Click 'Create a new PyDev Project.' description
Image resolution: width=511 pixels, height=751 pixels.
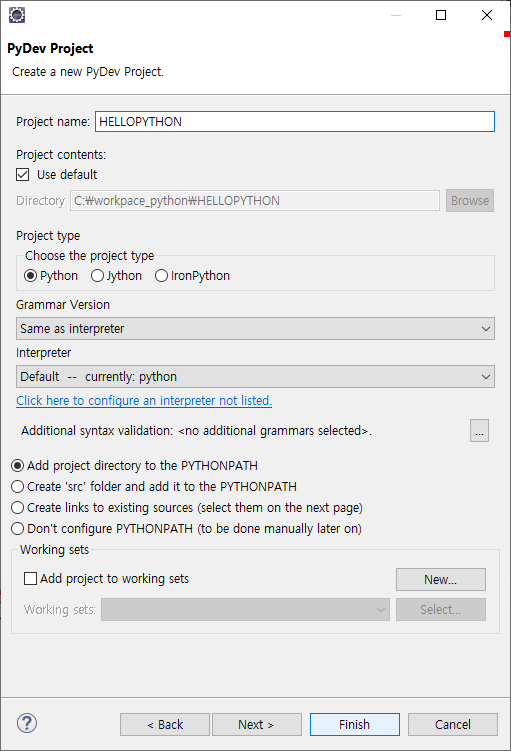(x=88, y=72)
